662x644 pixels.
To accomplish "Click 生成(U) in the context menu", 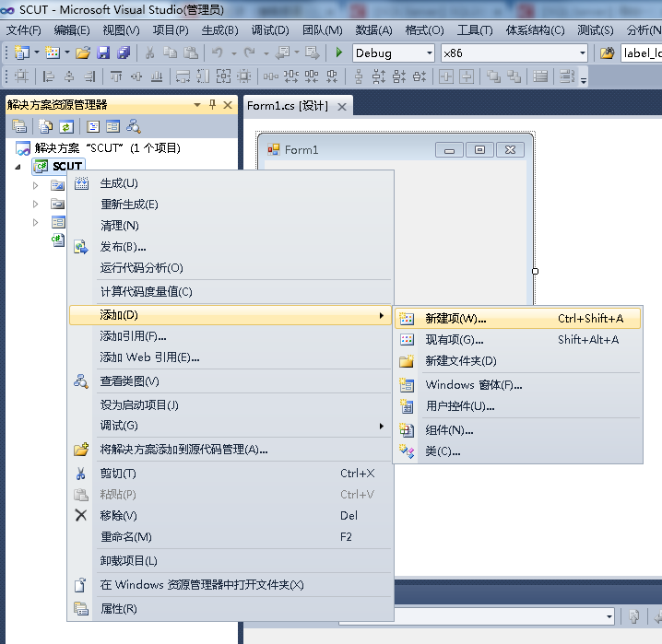I will coord(231,183).
